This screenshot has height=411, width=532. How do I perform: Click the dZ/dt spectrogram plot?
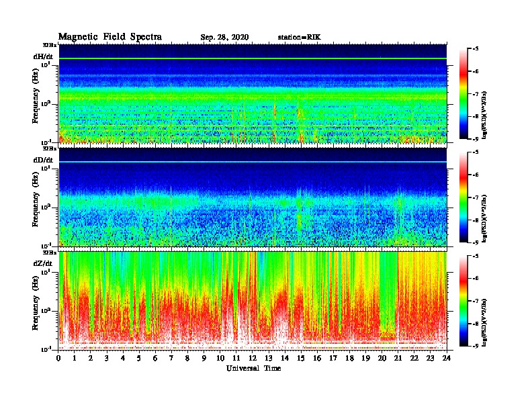[x=253, y=300]
